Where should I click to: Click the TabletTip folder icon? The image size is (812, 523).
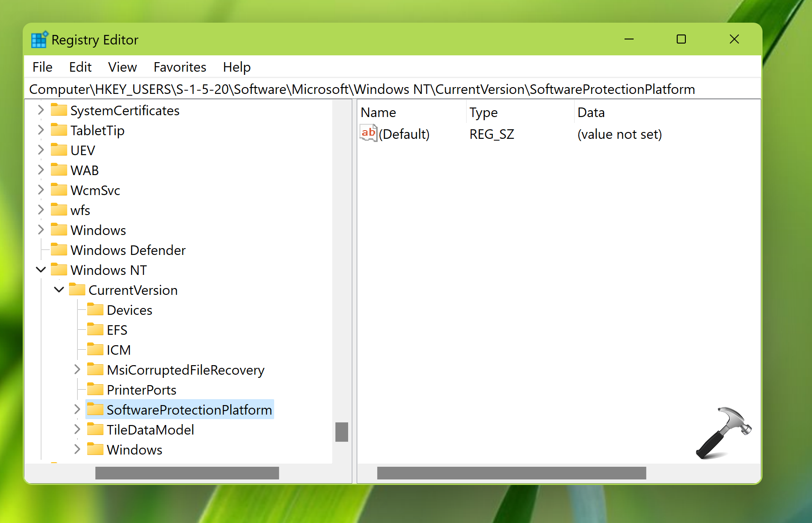pos(59,130)
